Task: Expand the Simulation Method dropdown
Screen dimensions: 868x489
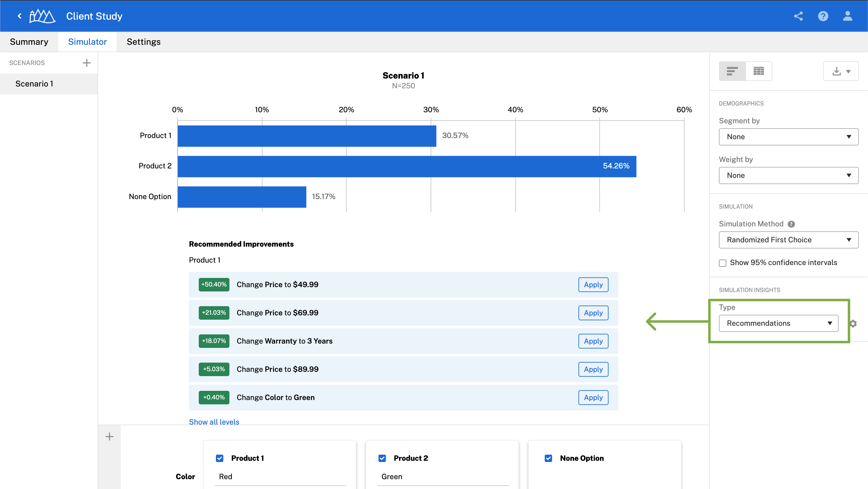Action: tap(789, 240)
